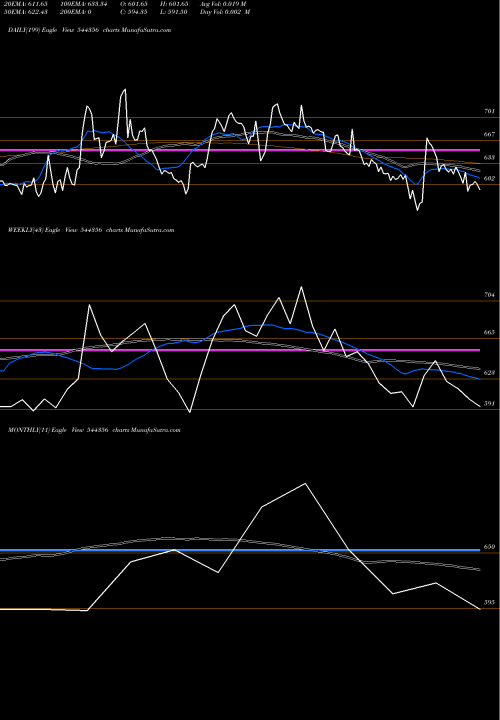Click the 593 price label on the monthly chart

tap(489, 602)
